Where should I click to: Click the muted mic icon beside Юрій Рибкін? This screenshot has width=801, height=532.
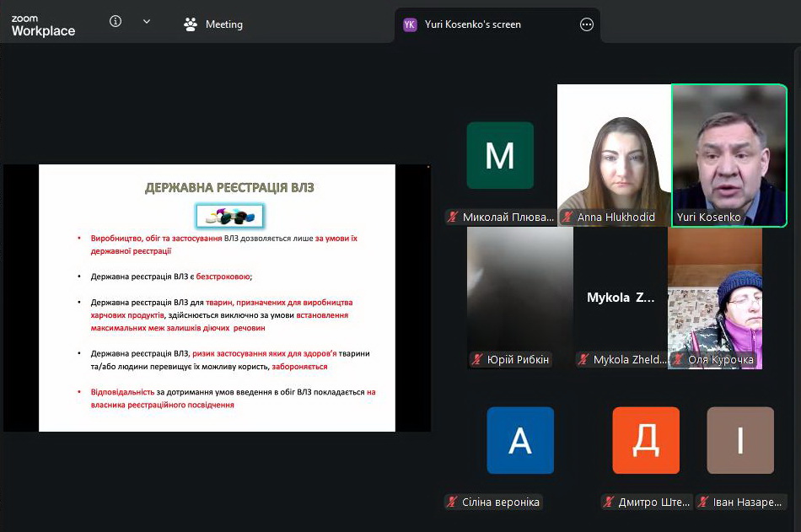tap(478, 360)
